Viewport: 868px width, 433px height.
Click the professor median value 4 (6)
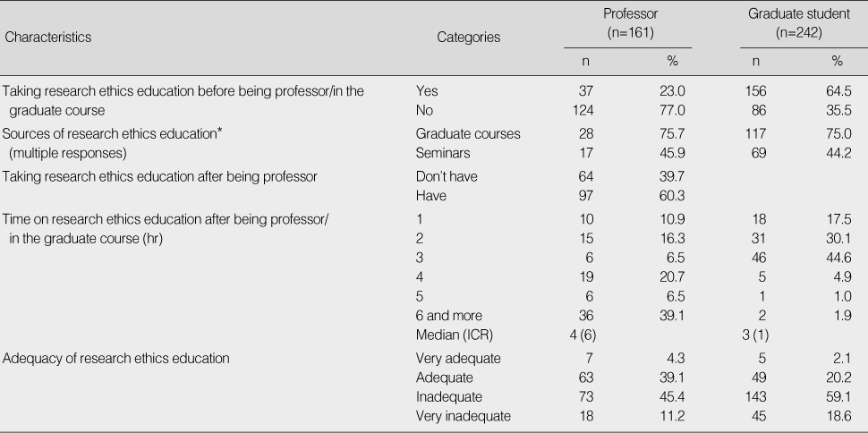pos(583,335)
